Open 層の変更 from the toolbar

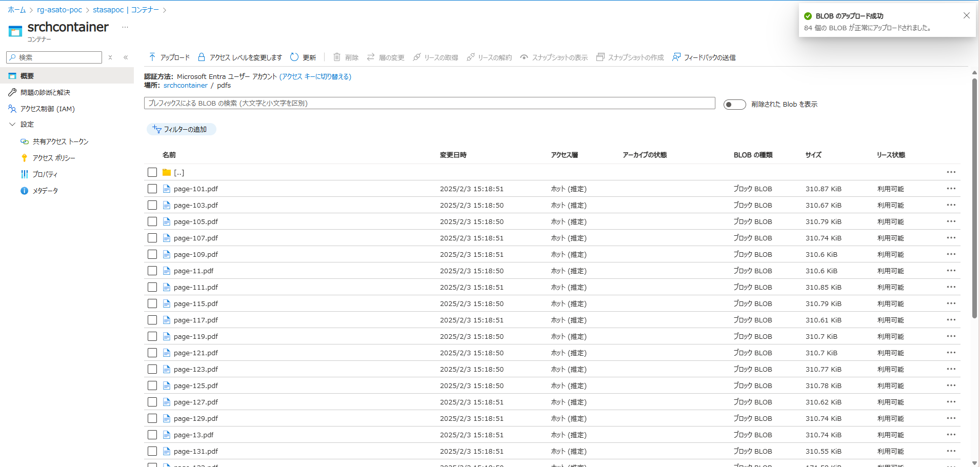(x=386, y=57)
